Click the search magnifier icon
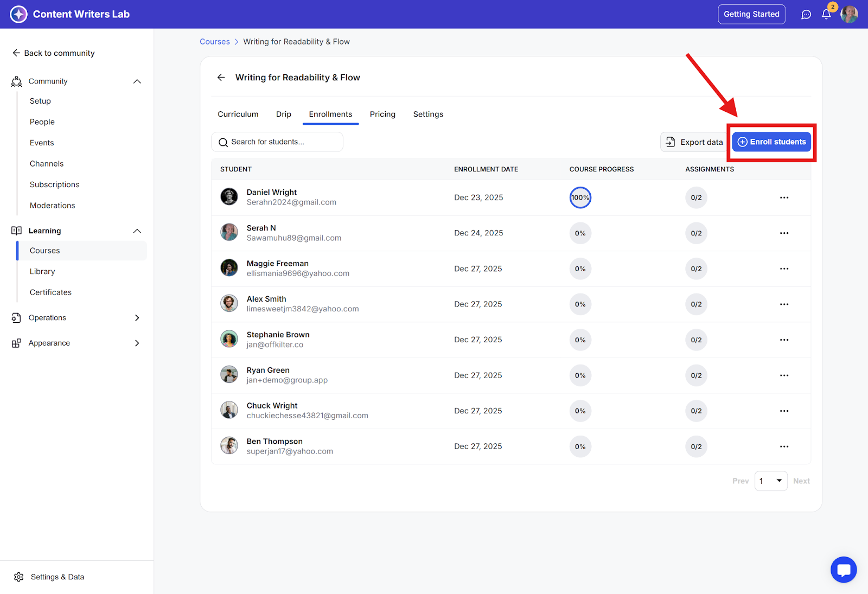 (x=223, y=143)
